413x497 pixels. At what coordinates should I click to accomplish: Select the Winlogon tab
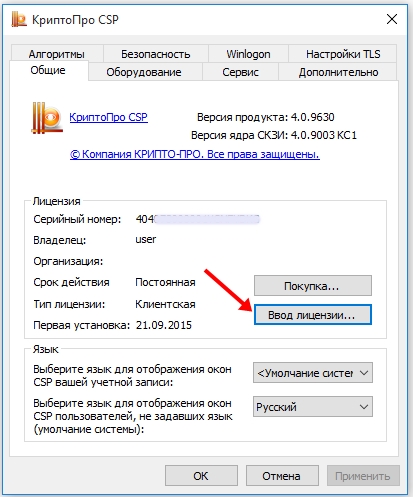point(248,54)
